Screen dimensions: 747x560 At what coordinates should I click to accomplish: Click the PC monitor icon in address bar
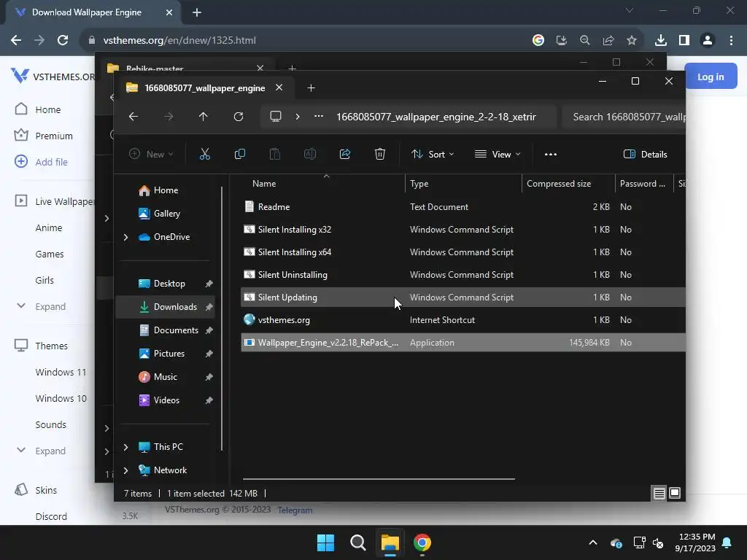click(x=275, y=117)
